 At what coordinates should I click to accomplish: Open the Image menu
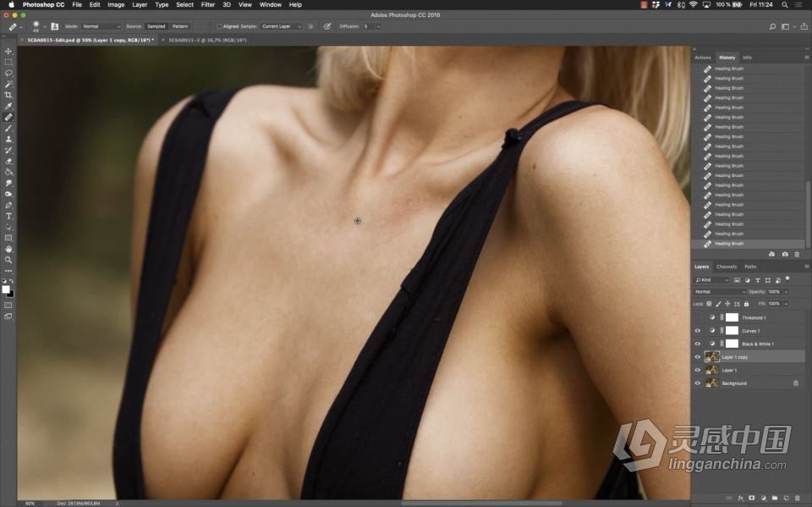tap(116, 5)
